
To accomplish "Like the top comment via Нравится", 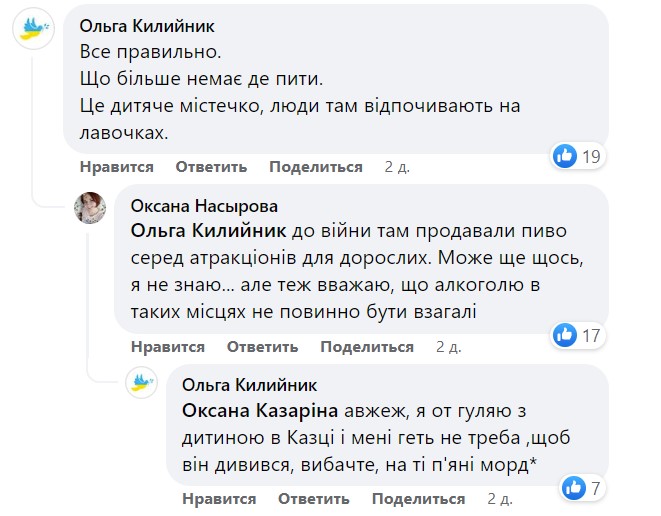I will [116, 167].
